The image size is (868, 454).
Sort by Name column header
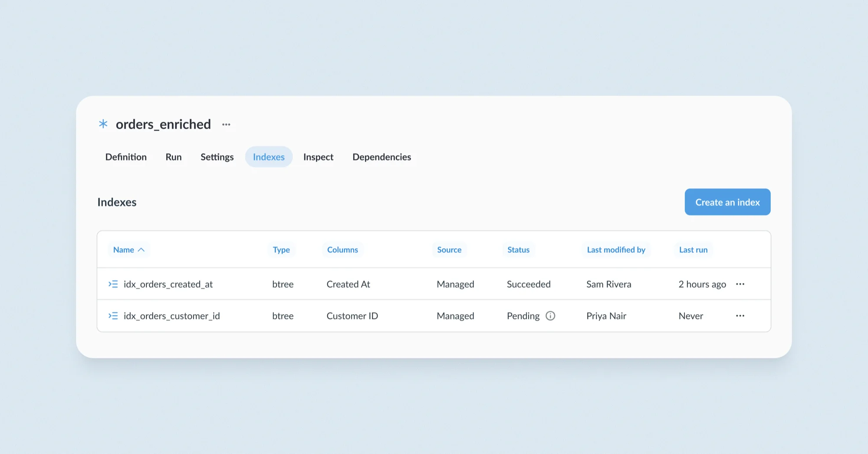129,250
